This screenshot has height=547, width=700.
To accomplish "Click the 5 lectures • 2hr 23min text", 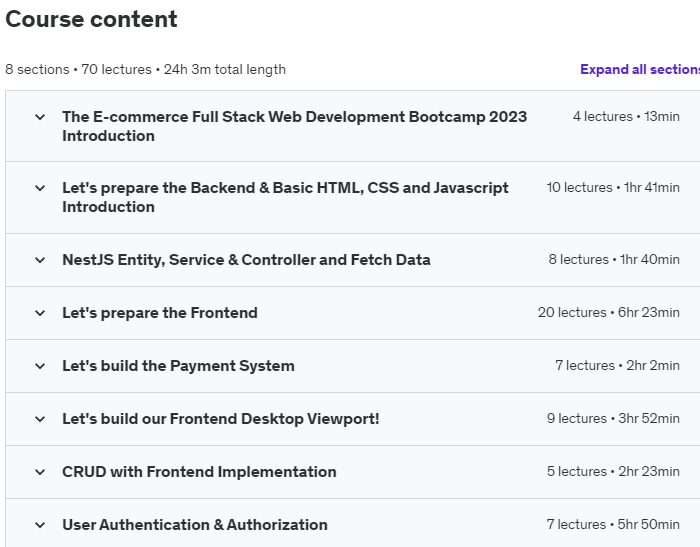I will tap(613, 472).
